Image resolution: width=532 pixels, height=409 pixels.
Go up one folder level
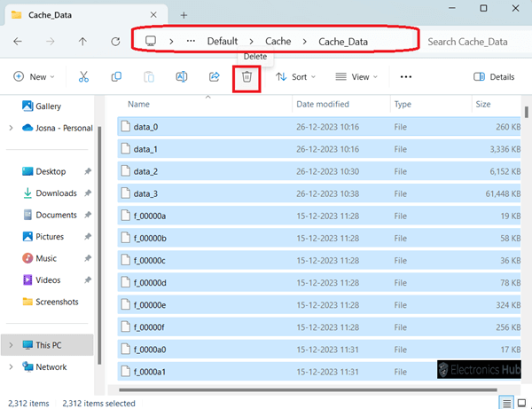82,42
